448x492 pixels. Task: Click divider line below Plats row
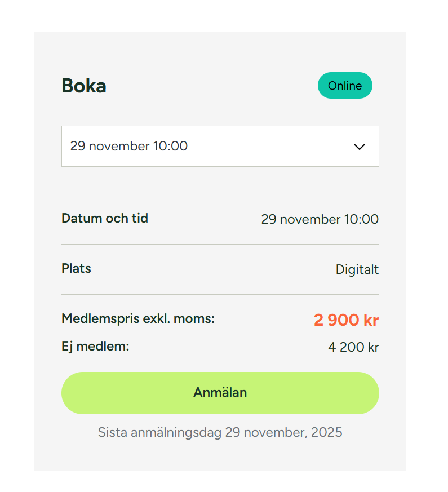pyautogui.click(x=220, y=294)
